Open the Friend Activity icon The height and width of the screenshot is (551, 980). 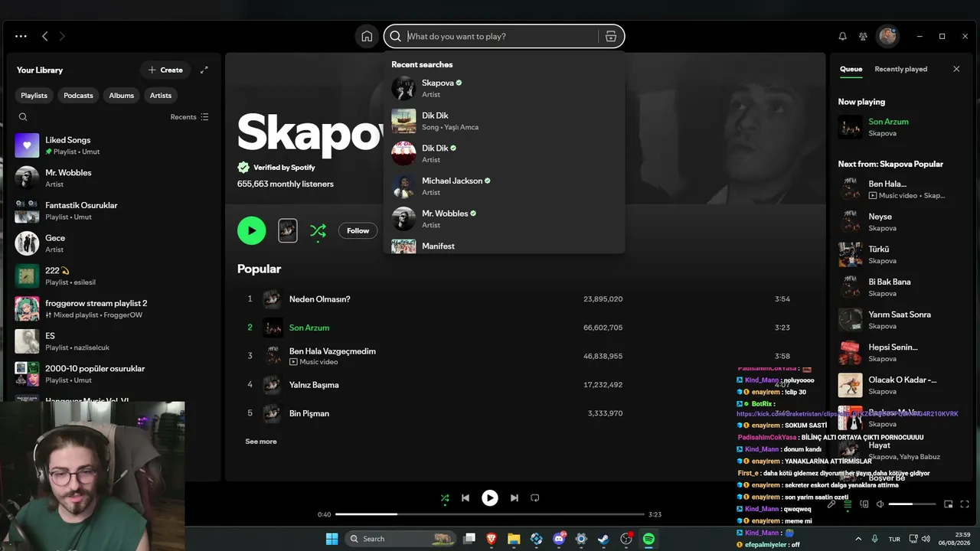(x=863, y=36)
